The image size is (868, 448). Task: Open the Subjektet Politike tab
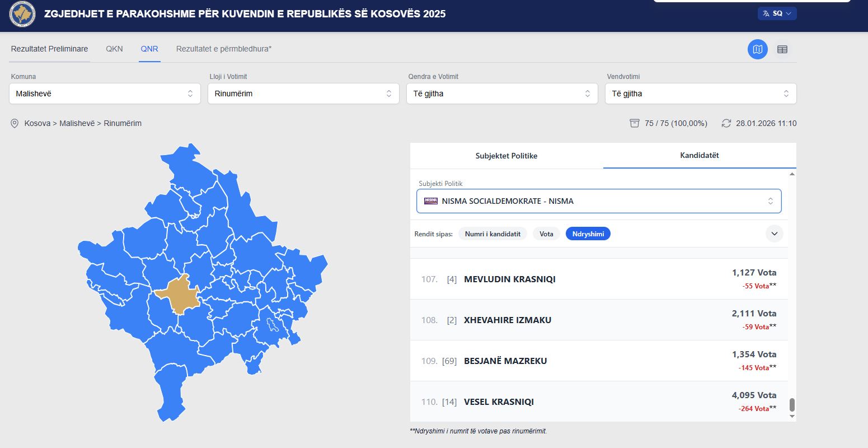point(506,156)
